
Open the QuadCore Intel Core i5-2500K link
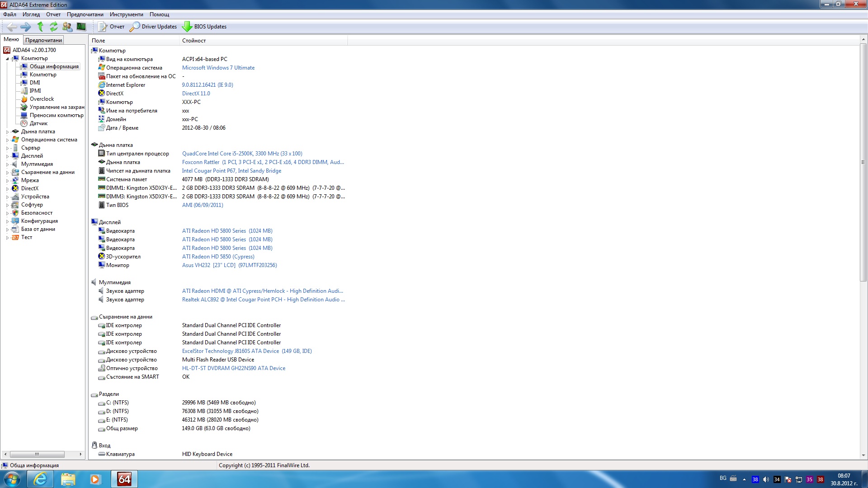pyautogui.click(x=242, y=154)
